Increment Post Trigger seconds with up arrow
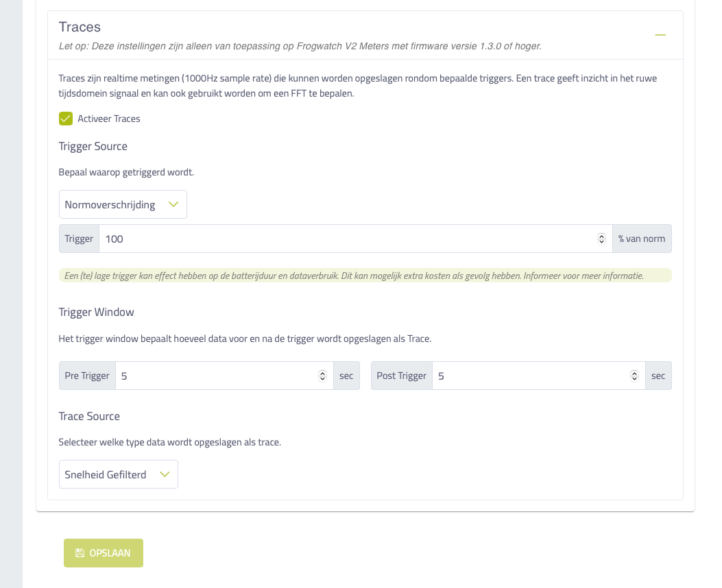 pos(634,373)
